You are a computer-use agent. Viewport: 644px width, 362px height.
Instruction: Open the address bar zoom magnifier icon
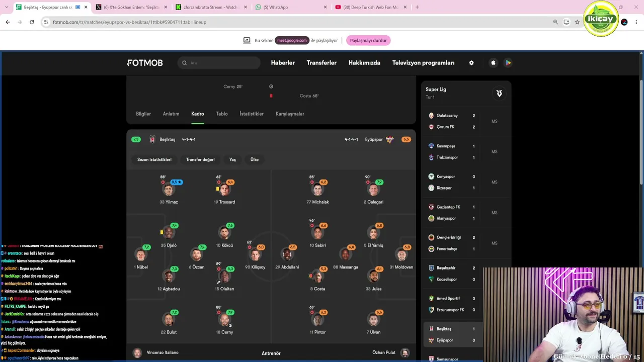[555, 22]
